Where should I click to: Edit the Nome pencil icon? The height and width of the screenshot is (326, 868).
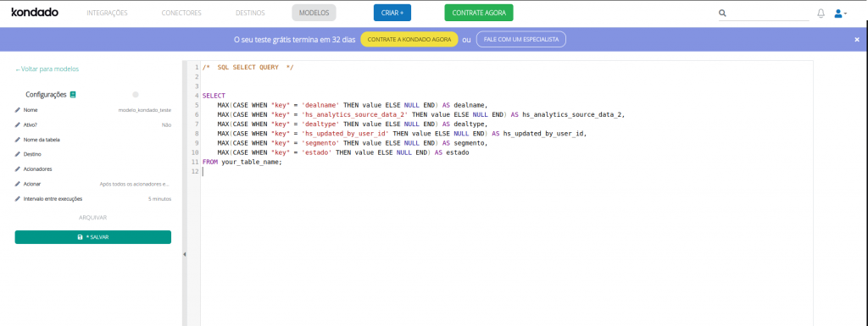click(18, 110)
